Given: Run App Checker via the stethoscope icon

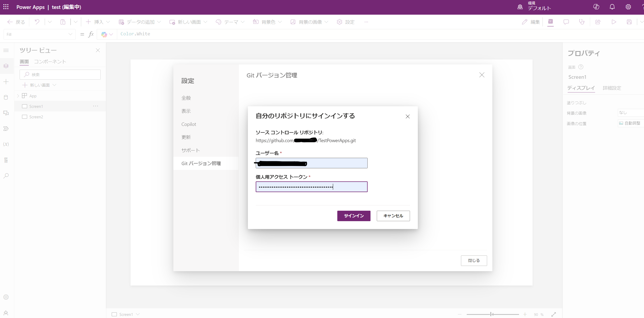Looking at the screenshot, I should 582,22.
